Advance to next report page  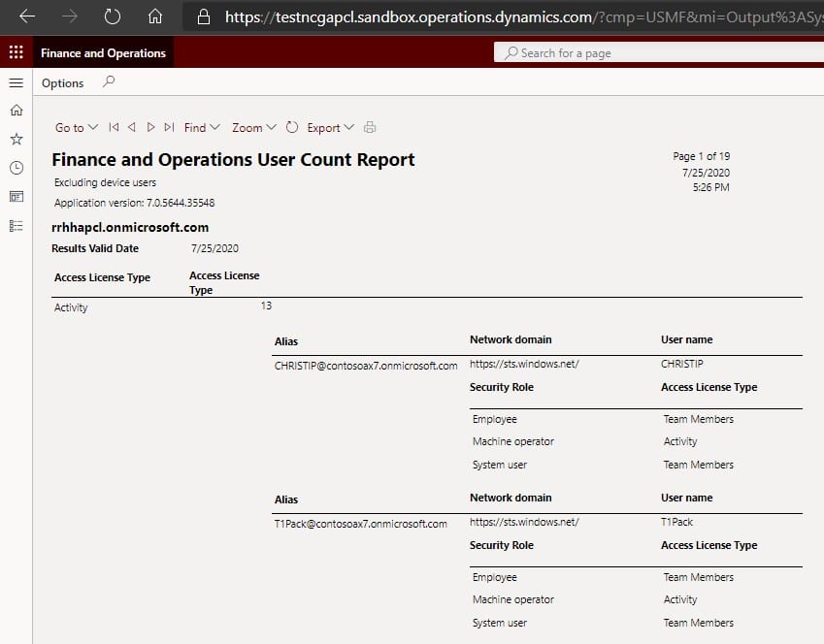click(x=150, y=127)
